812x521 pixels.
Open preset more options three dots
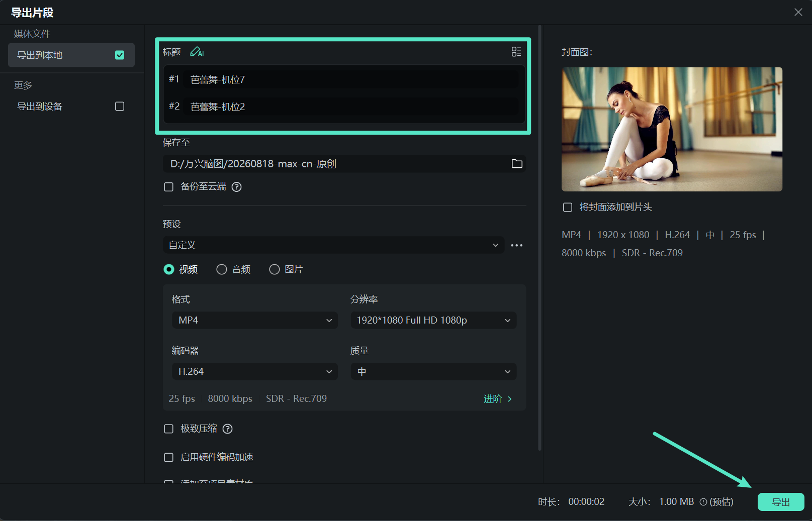(517, 245)
